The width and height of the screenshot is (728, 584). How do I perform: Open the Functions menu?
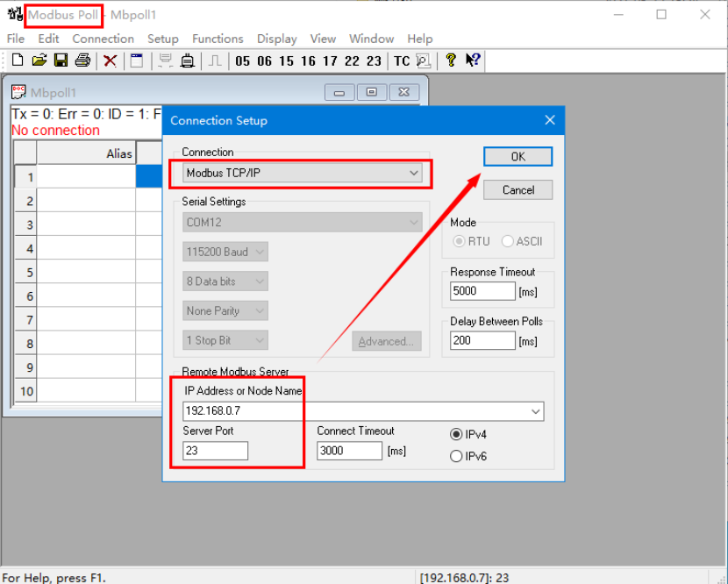[218, 39]
